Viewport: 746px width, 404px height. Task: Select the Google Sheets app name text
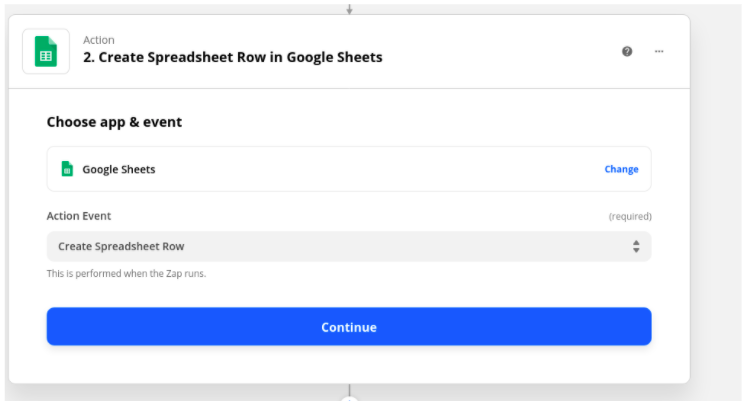click(x=118, y=169)
